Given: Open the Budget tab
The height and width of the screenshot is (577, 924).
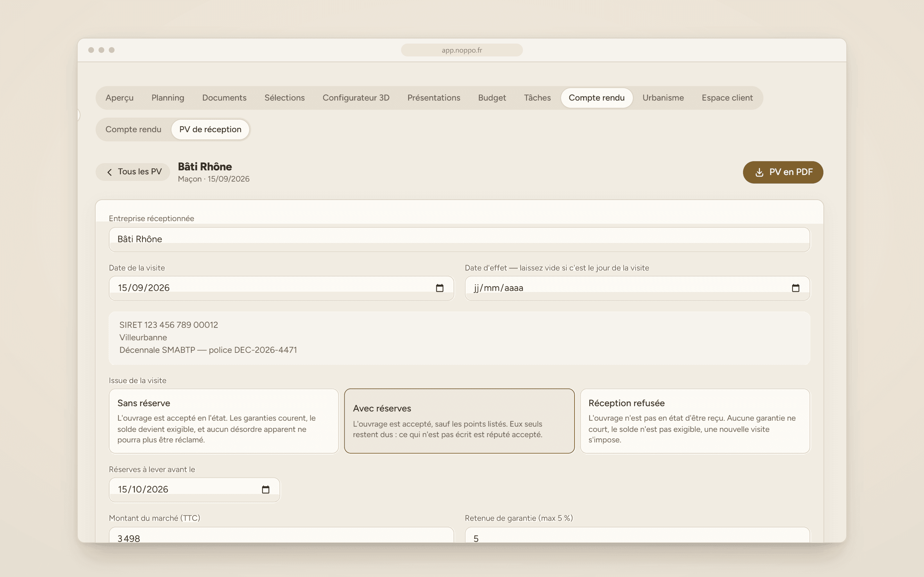Looking at the screenshot, I should point(492,98).
